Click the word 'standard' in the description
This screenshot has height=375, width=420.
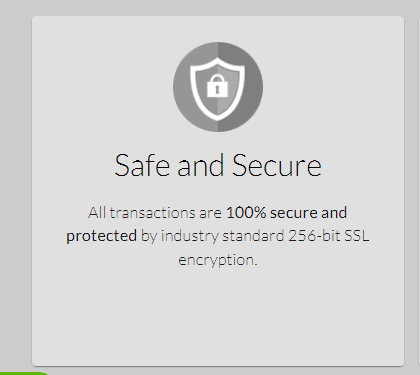coord(253,236)
